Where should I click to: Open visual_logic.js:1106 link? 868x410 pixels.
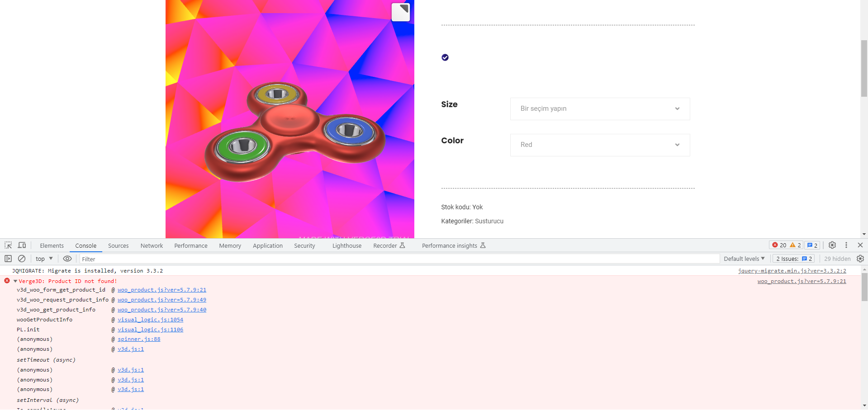pos(151,330)
